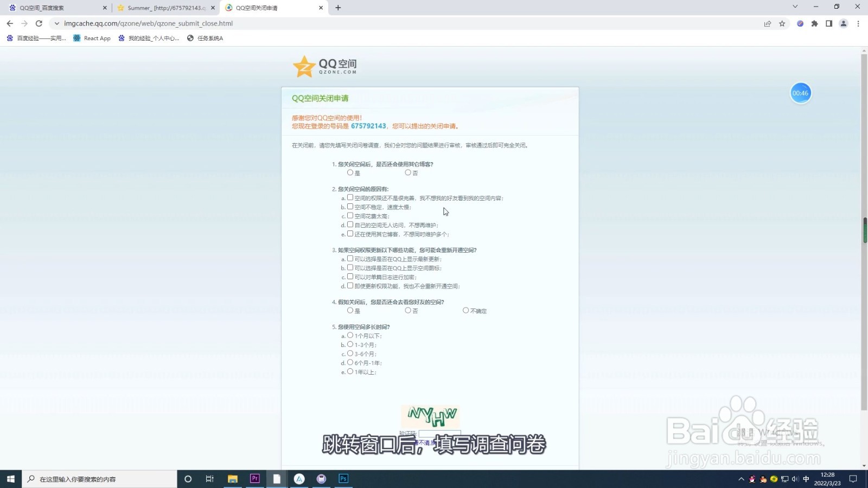Bookmark this page with the star icon

(782, 23)
